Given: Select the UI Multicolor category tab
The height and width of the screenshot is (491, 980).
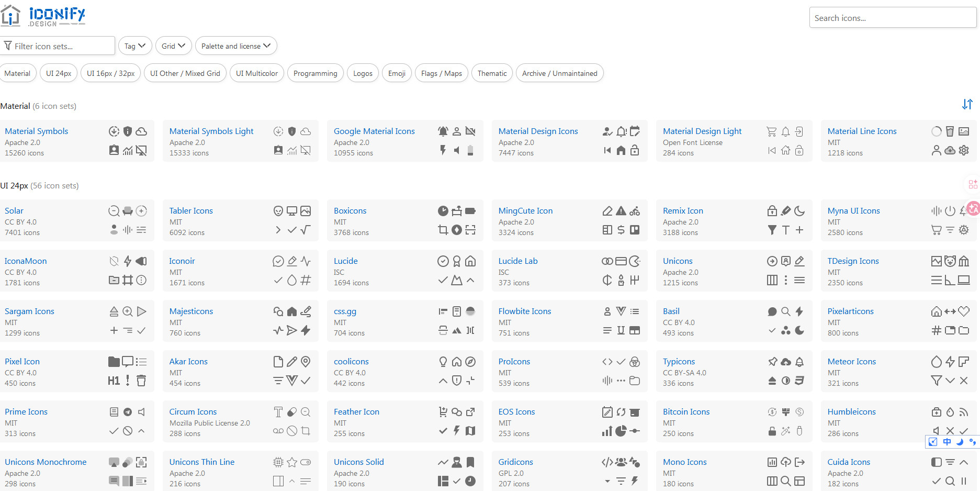Looking at the screenshot, I should [256, 73].
